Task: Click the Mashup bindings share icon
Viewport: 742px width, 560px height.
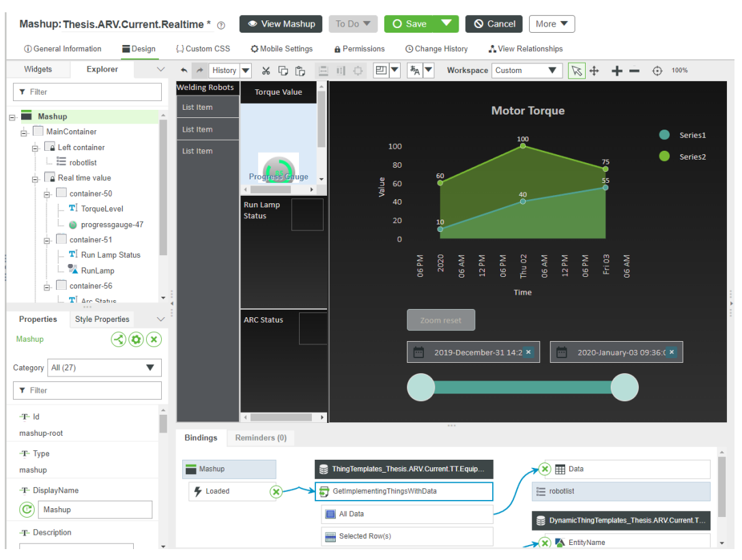Action: [x=118, y=339]
